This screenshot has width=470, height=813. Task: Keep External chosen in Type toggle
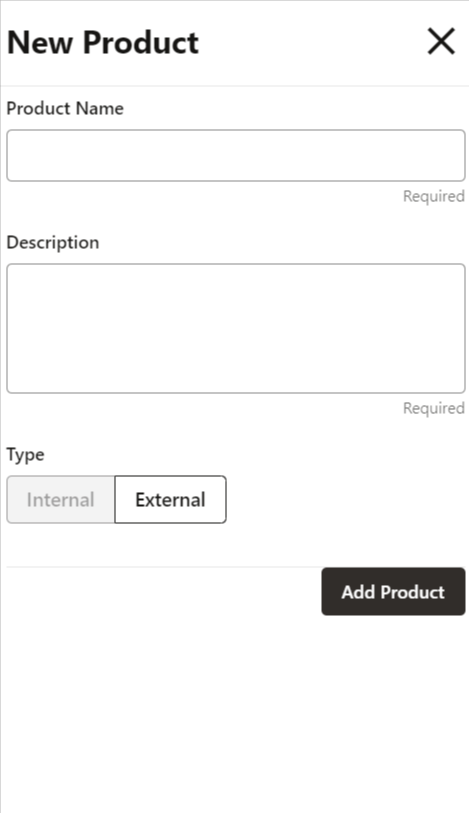[170, 499]
